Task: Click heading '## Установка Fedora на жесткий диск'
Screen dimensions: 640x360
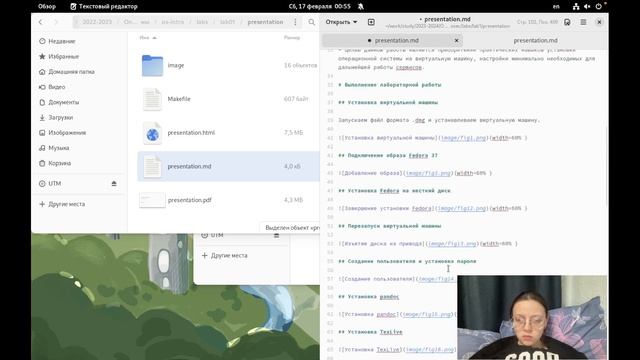Action: (x=394, y=191)
